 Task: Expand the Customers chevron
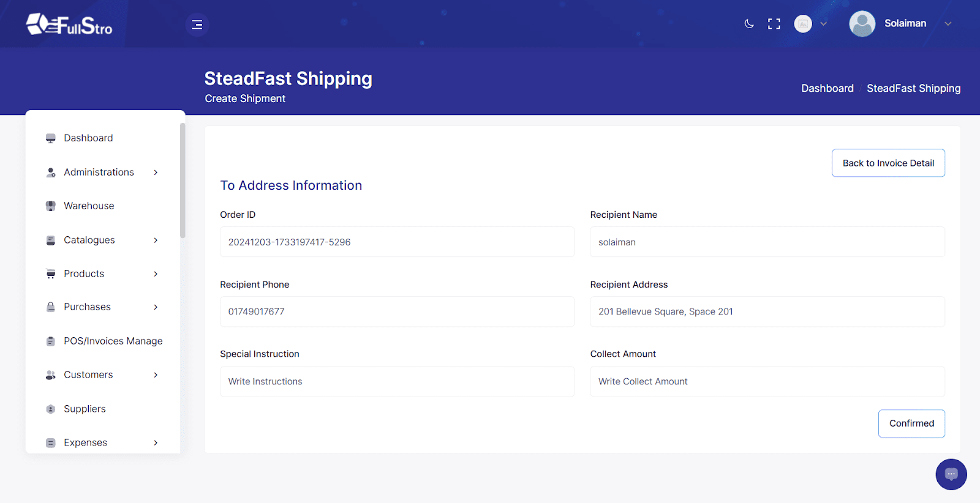(x=156, y=374)
